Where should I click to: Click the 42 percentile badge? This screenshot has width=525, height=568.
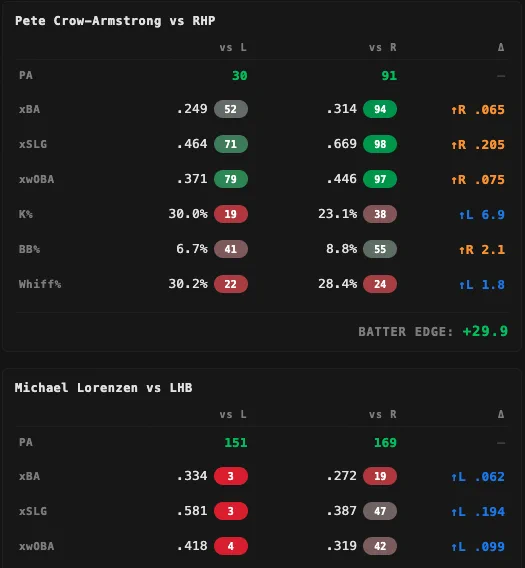point(380,546)
